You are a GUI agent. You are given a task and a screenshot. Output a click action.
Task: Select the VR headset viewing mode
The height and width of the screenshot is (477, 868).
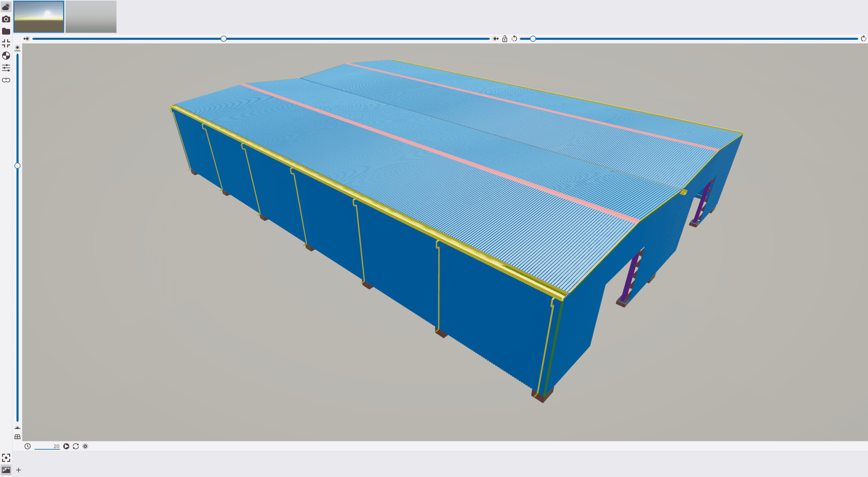click(6, 80)
